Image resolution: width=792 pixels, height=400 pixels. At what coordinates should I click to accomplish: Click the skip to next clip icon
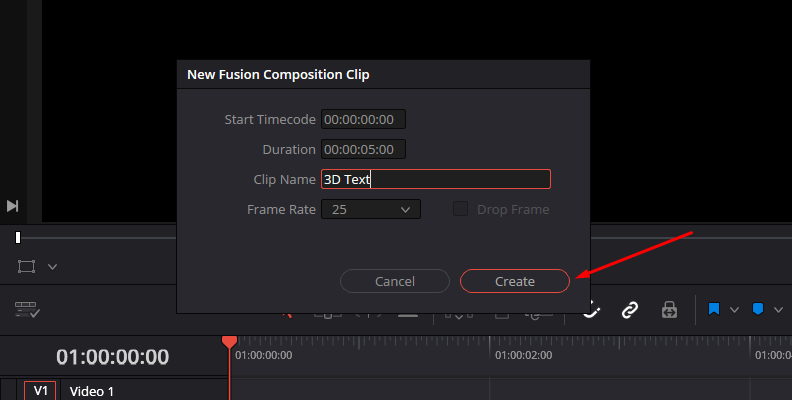click(13, 205)
